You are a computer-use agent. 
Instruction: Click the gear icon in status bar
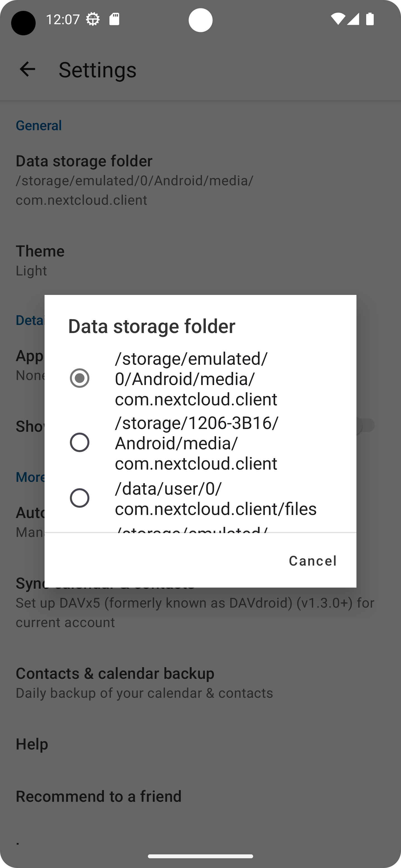(x=92, y=19)
